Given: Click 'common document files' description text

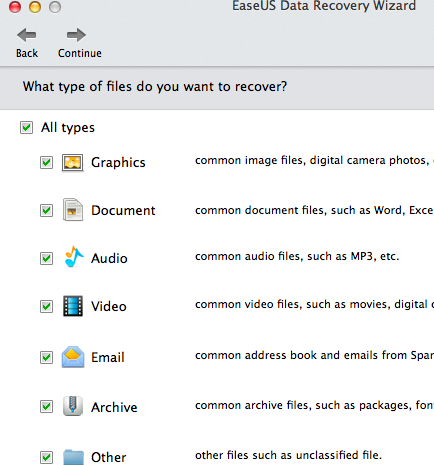Looking at the screenshot, I should coord(314,210).
